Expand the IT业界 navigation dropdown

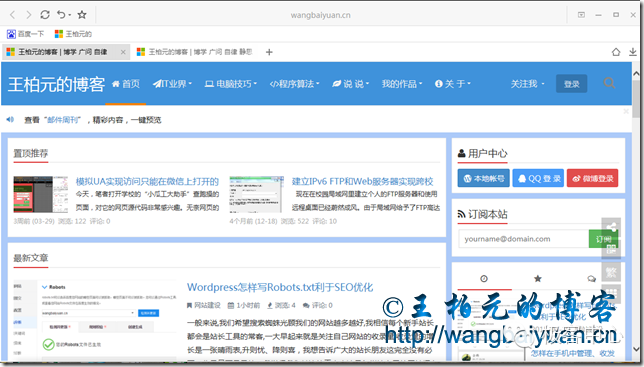(x=172, y=84)
